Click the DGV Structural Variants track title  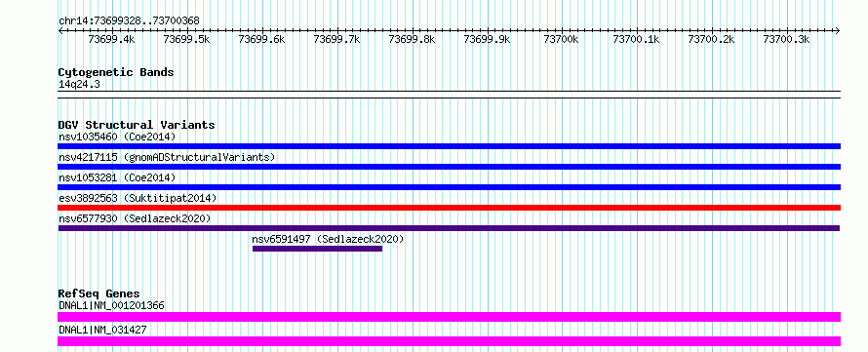tap(137, 125)
